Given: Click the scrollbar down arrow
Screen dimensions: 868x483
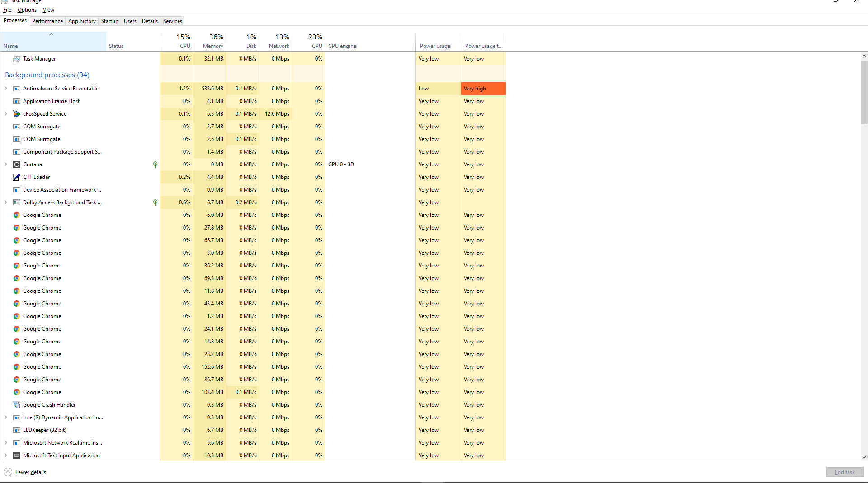Looking at the screenshot, I should coord(864,457).
